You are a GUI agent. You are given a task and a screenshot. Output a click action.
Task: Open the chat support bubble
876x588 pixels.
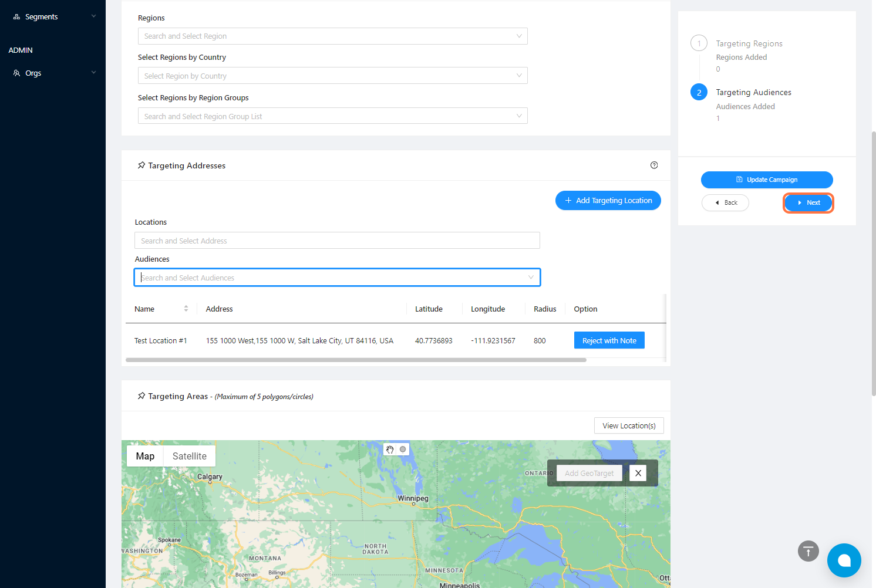844,560
